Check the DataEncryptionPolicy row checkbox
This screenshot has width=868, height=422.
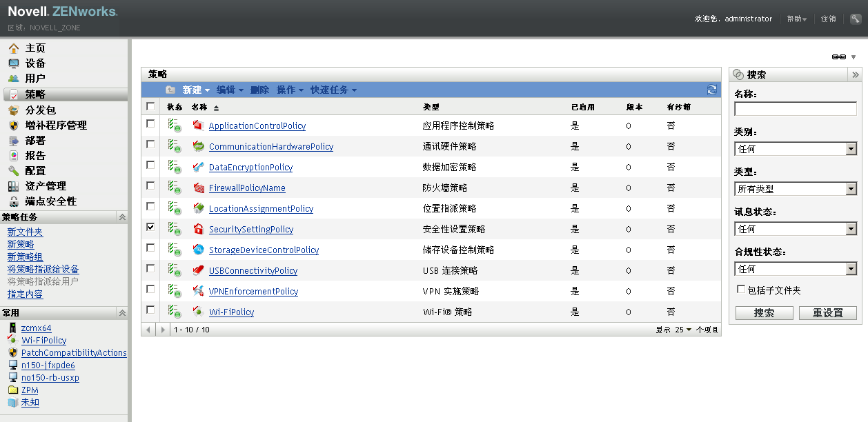click(x=150, y=165)
